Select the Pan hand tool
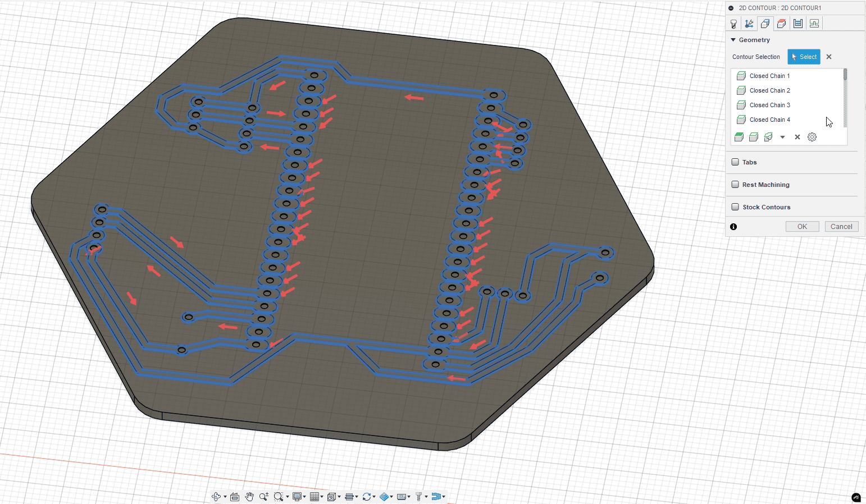 coord(249,497)
